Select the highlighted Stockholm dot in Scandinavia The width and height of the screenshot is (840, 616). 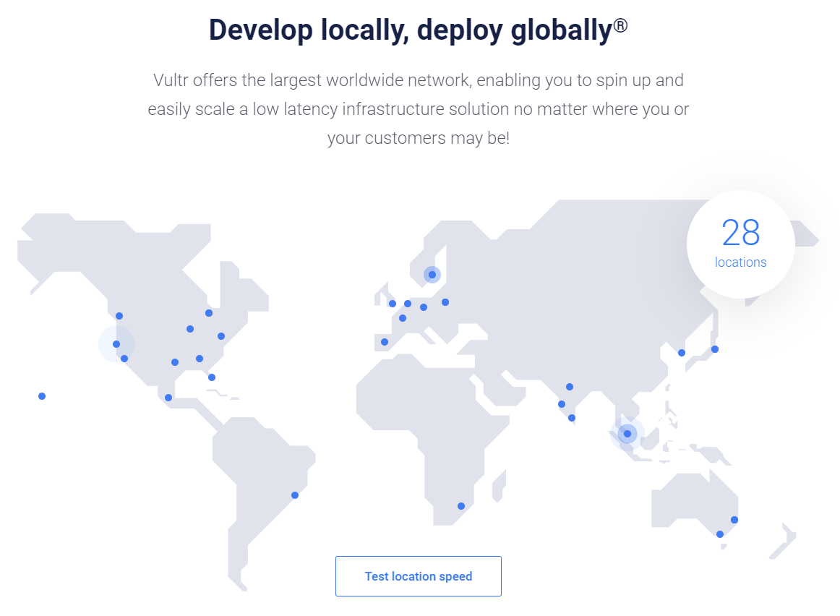pos(432,275)
